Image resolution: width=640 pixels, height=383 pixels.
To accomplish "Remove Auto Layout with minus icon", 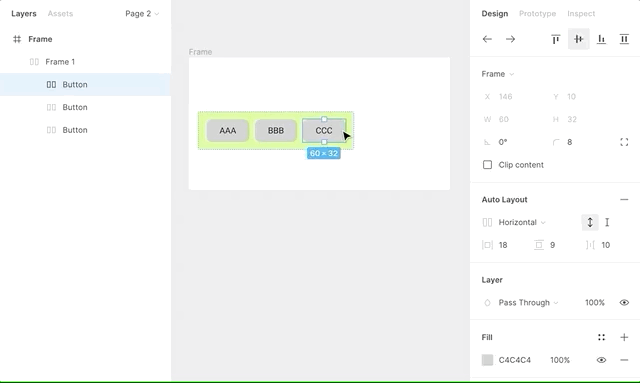I will 624,200.
